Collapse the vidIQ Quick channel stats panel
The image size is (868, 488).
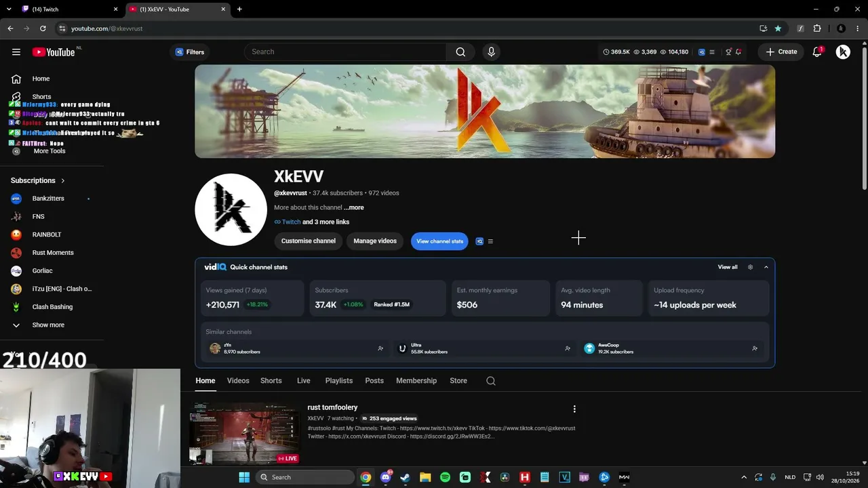pyautogui.click(x=766, y=267)
